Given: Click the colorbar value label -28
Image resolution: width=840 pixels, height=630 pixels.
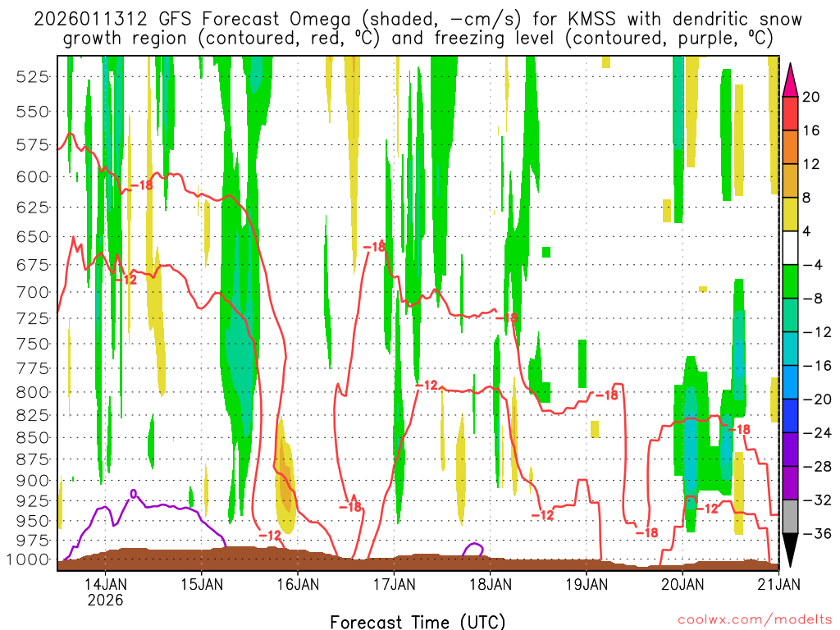Looking at the screenshot, I should click(817, 467).
